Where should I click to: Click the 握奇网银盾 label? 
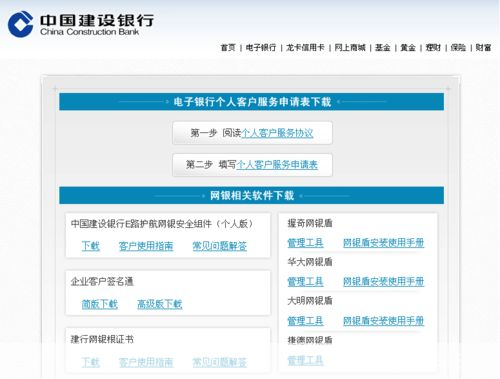point(310,223)
